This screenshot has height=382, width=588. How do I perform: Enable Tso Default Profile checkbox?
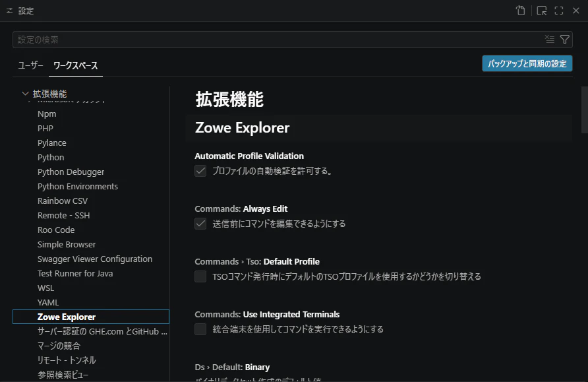click(200, 276)
